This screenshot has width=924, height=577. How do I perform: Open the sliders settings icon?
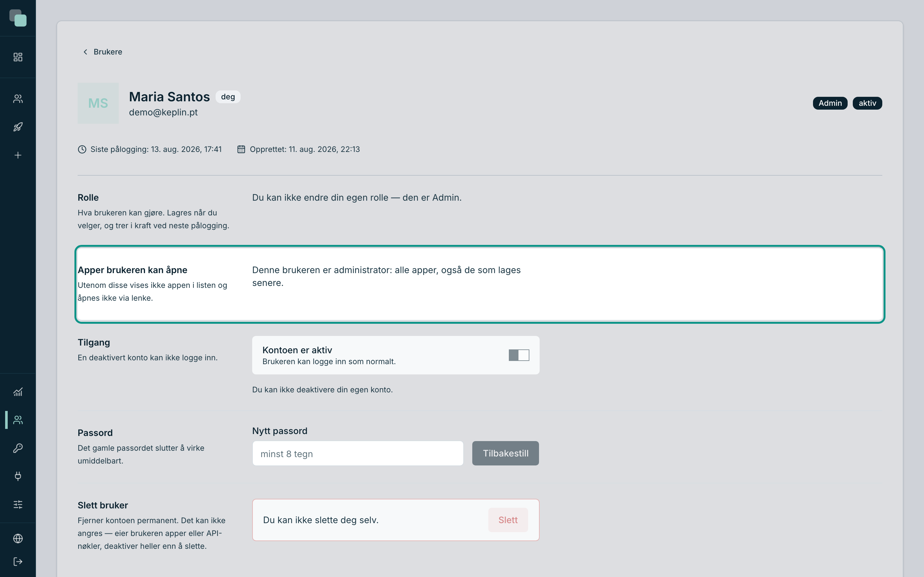[18, 505]
